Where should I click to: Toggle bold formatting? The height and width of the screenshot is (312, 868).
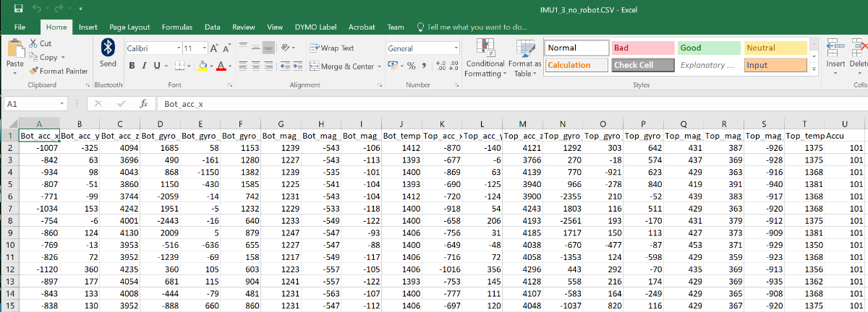[132, 66]
